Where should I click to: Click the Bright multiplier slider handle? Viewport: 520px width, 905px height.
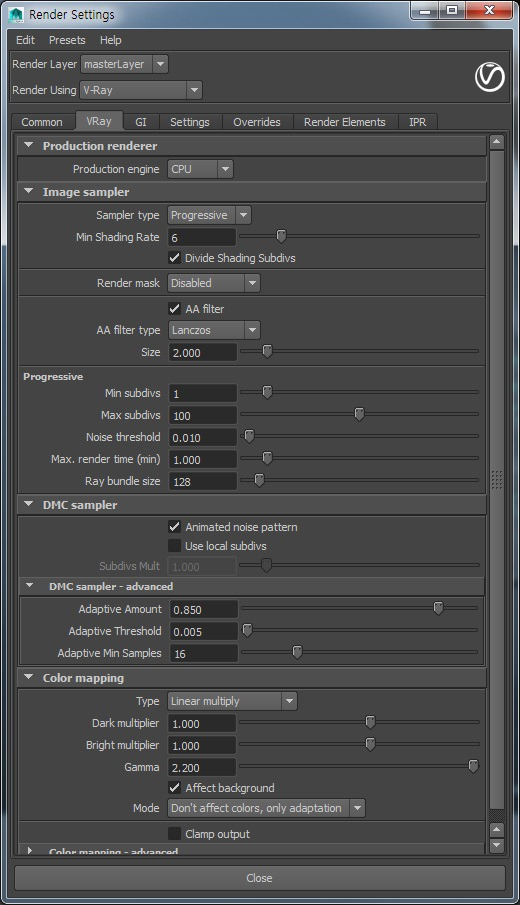point(371,745)
